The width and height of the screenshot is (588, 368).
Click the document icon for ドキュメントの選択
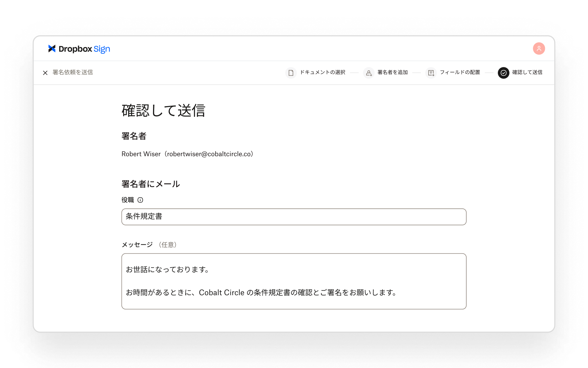[x=291, y=73]
